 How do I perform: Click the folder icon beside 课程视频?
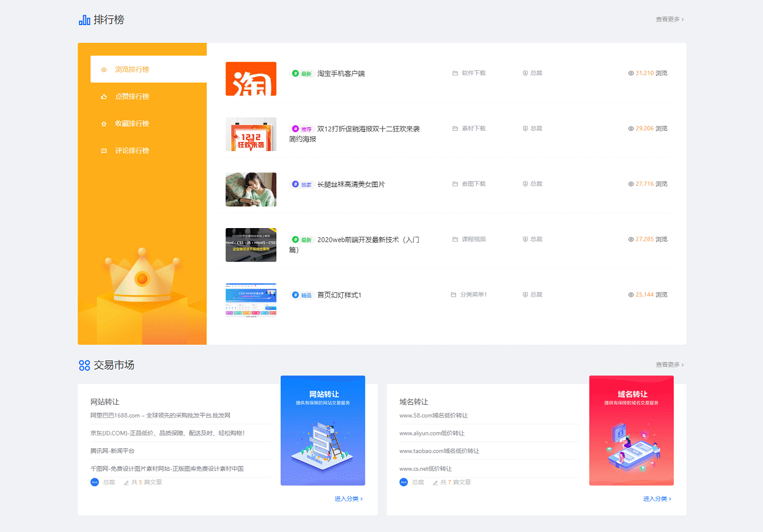click(x=455, y=239)
